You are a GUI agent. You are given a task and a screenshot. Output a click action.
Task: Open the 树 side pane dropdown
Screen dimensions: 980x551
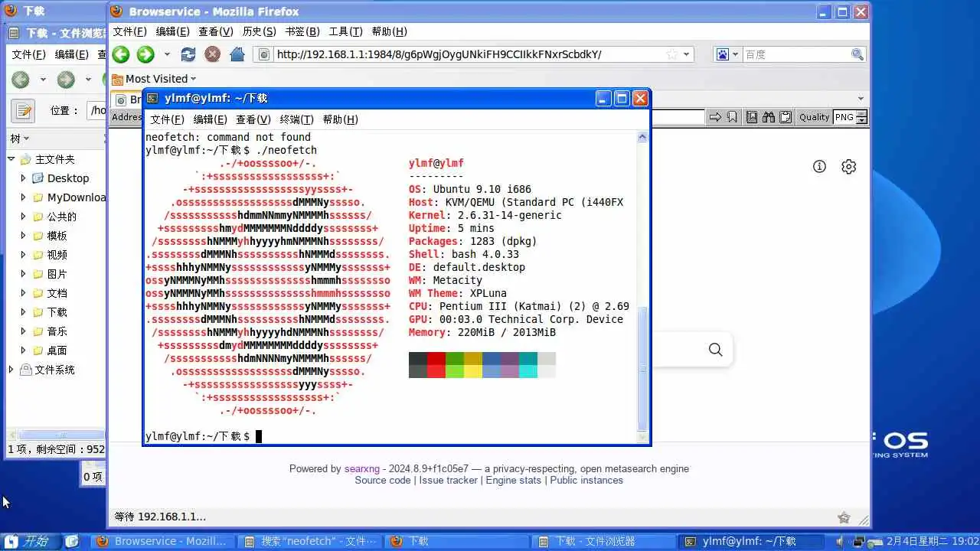(x=20, y=139)
